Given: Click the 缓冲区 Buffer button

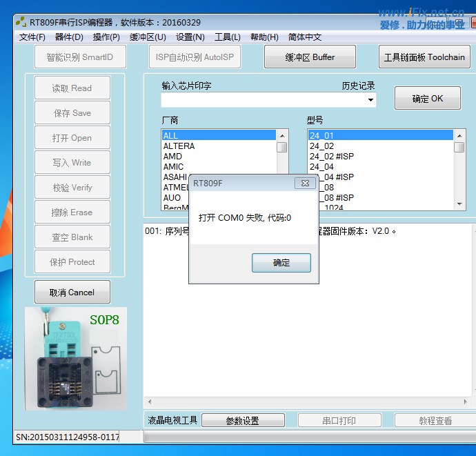Looking at the screenshot, I should click(x=310, y=57).
